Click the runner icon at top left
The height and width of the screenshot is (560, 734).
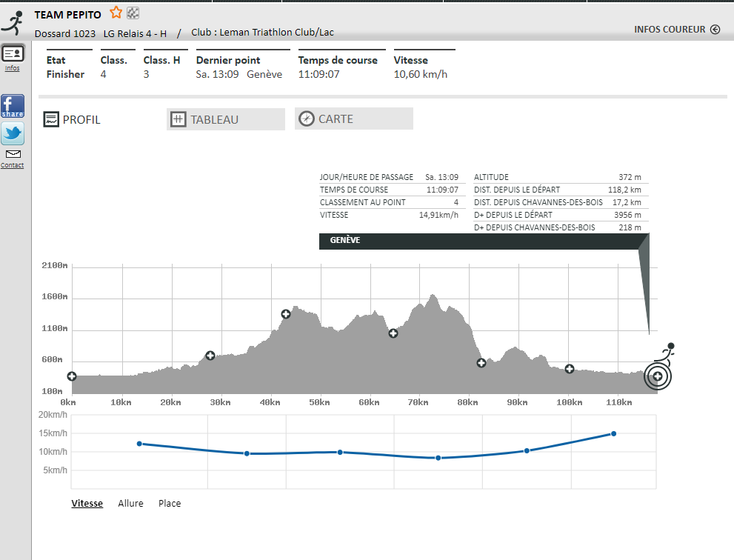(x=11, y=23)
